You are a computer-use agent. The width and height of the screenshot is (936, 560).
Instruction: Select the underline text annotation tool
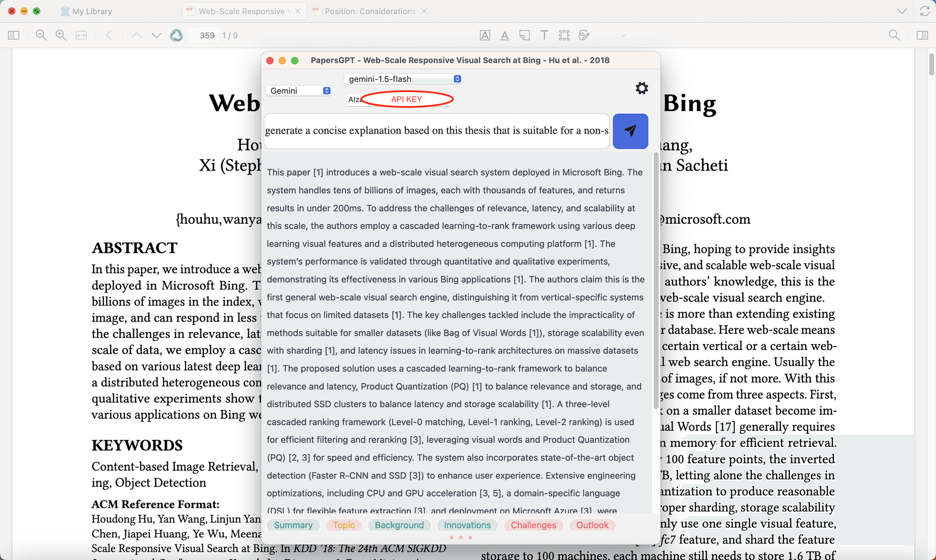pyautogui.click(x=505, y=35)
